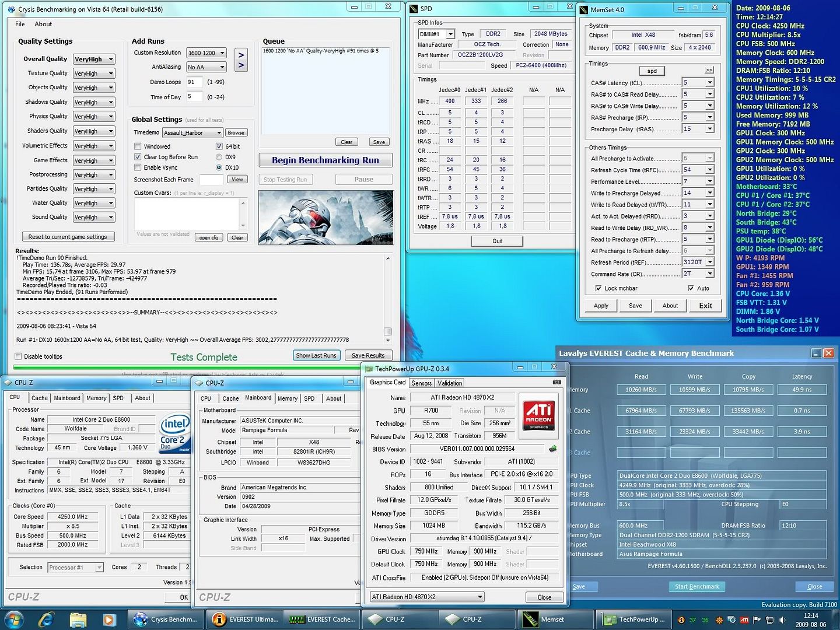Click the GPU-Z BIOS save chip icon
Viewport: 840px width, 630px height.
point(552,449)
